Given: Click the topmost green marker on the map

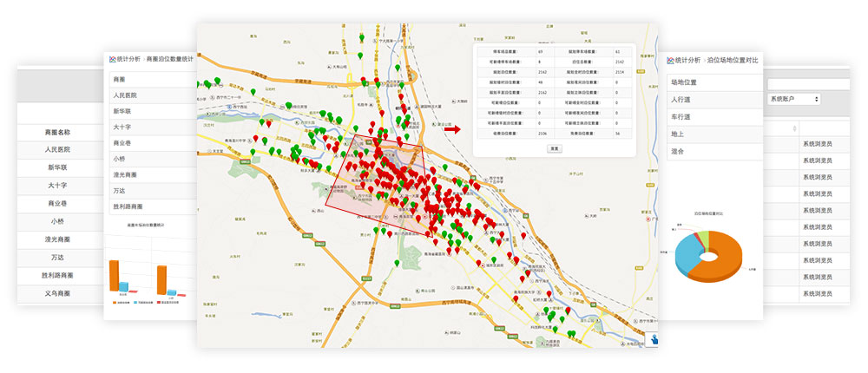Looking at the screenshot, I should point(361,36).
